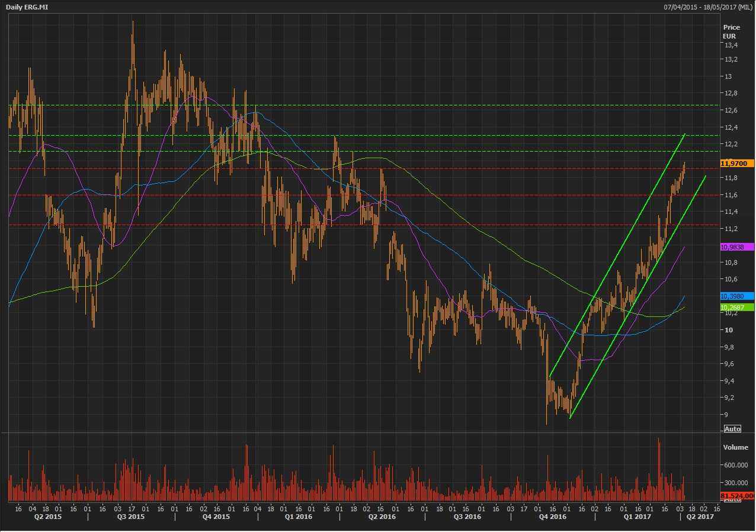
Task: Click the 300.000 volume axis label
Action: point(735,483)
